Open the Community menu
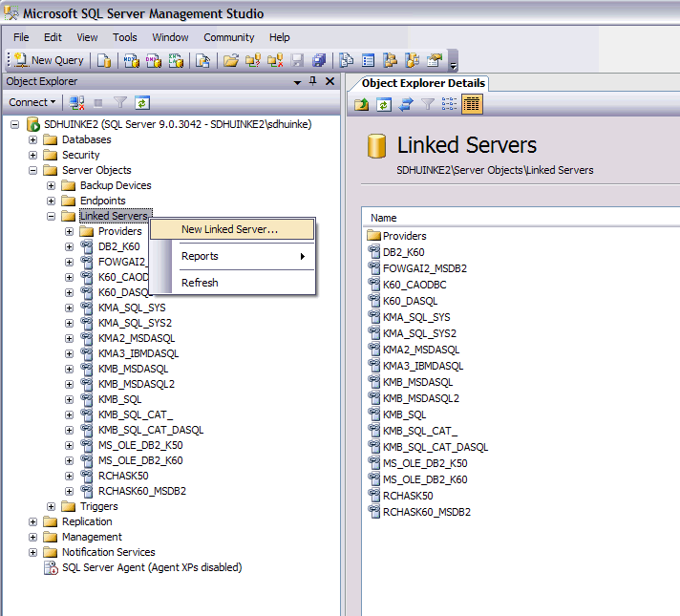 pyautogui.click(x=228, y=37)
